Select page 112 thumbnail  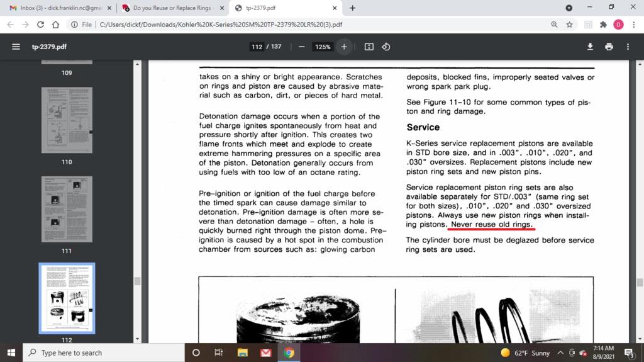tap(67, 298)
